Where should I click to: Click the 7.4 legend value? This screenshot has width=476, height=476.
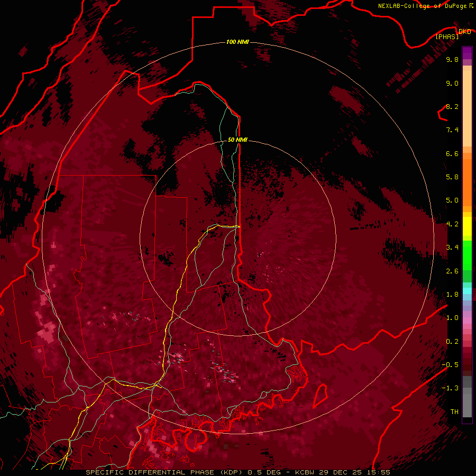[x=452, y=130]
